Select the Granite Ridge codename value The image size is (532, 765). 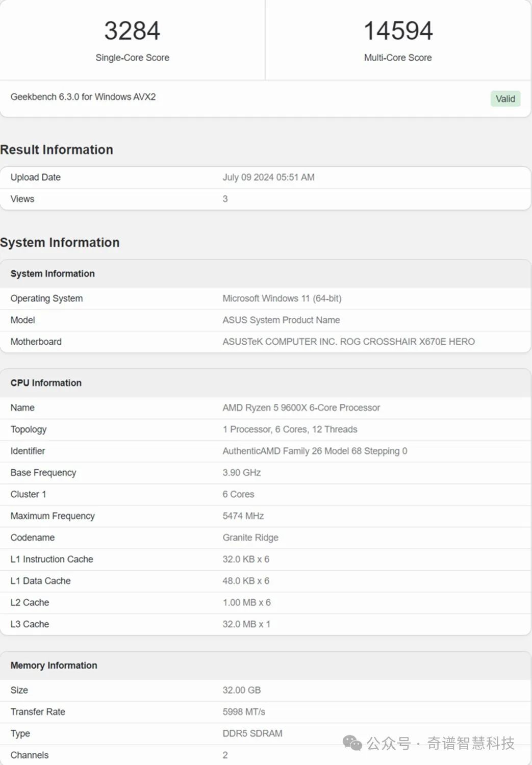point(250,538)
